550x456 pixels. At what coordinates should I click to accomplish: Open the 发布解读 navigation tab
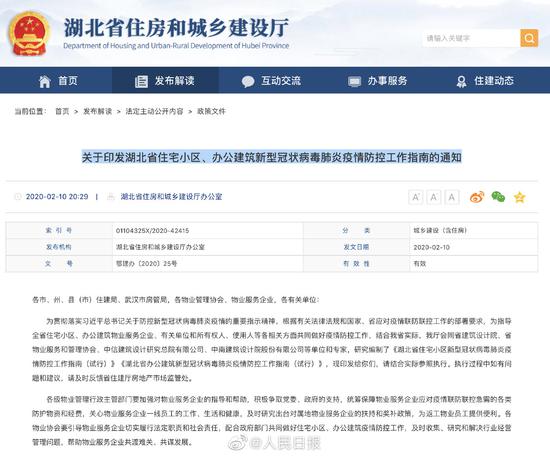point(165,81)
